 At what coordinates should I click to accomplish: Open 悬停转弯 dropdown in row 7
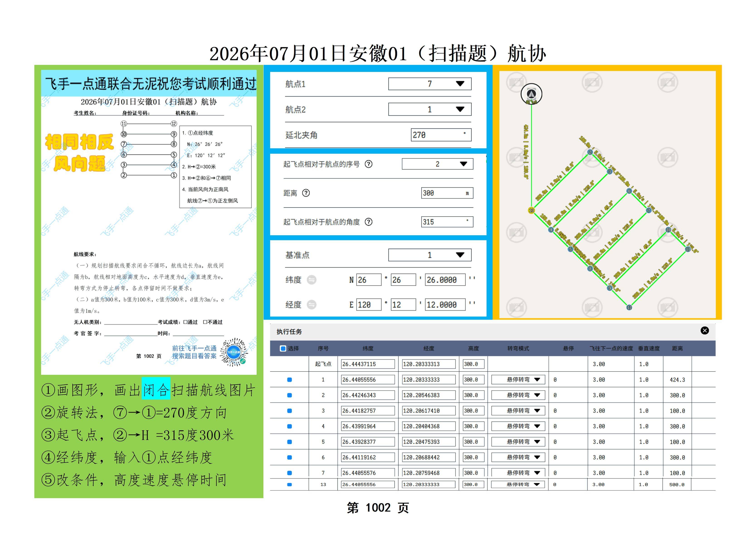[518, 473]
